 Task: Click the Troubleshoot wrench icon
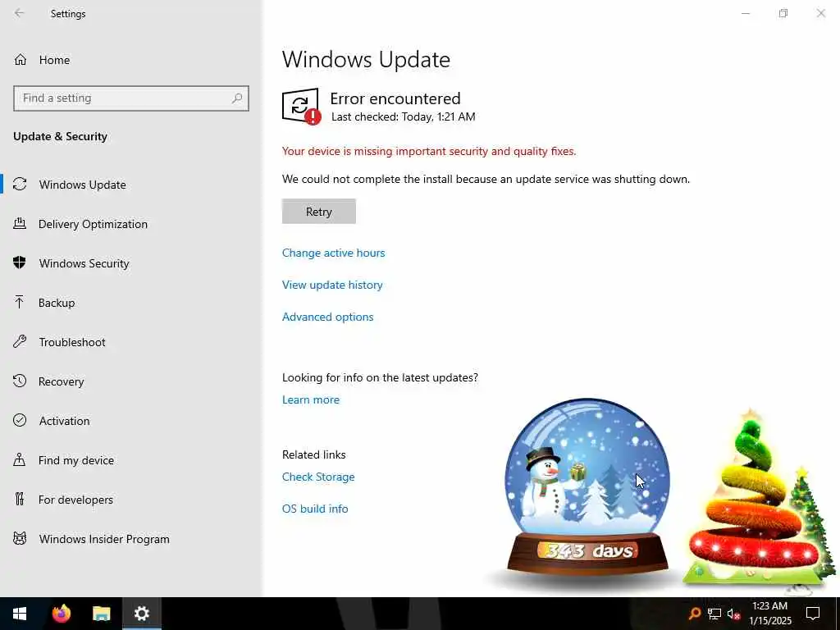pyautogui.click(x=20, y=342)
